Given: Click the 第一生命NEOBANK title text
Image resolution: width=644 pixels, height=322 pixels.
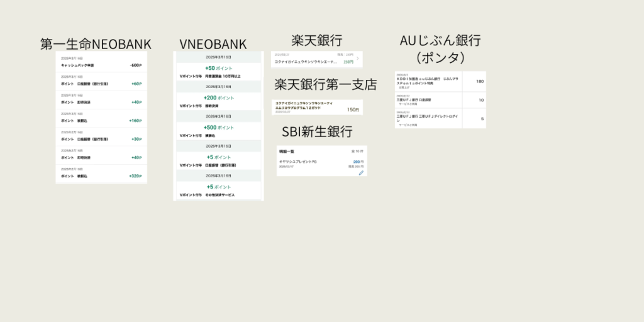Looking at the screenshot, I should [x=96, y=44].
